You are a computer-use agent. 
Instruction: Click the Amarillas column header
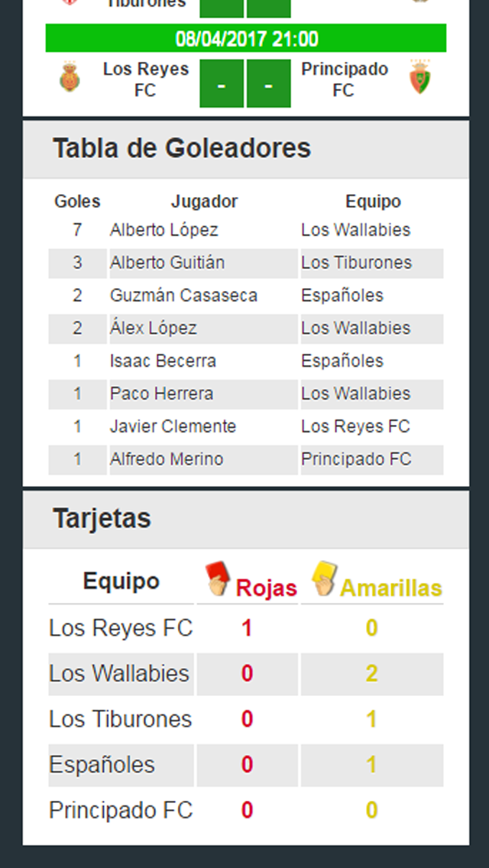(x=391, y=588)
